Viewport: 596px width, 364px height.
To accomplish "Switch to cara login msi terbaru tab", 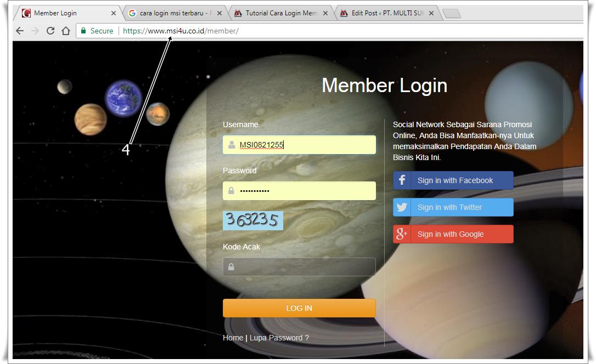I will 175,13.
